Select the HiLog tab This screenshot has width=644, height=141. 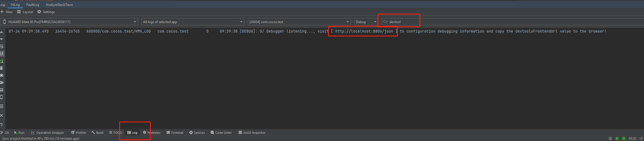pyautogui.click(x=15, y=5)
